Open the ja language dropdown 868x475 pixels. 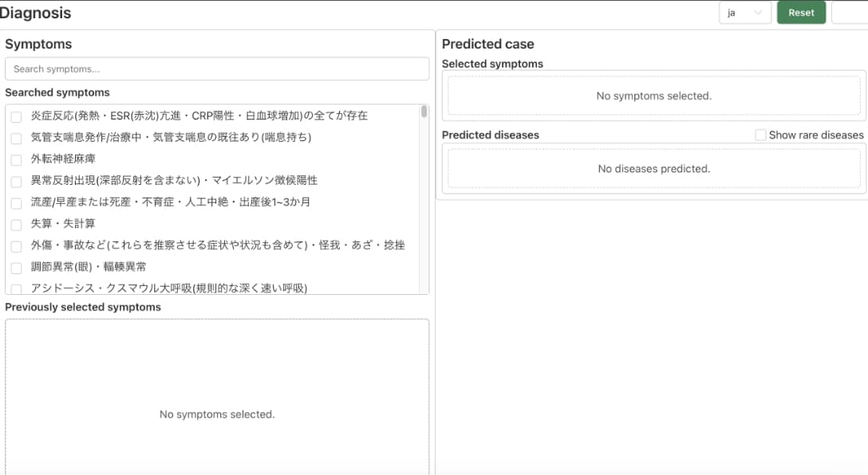tap(744, 13)
